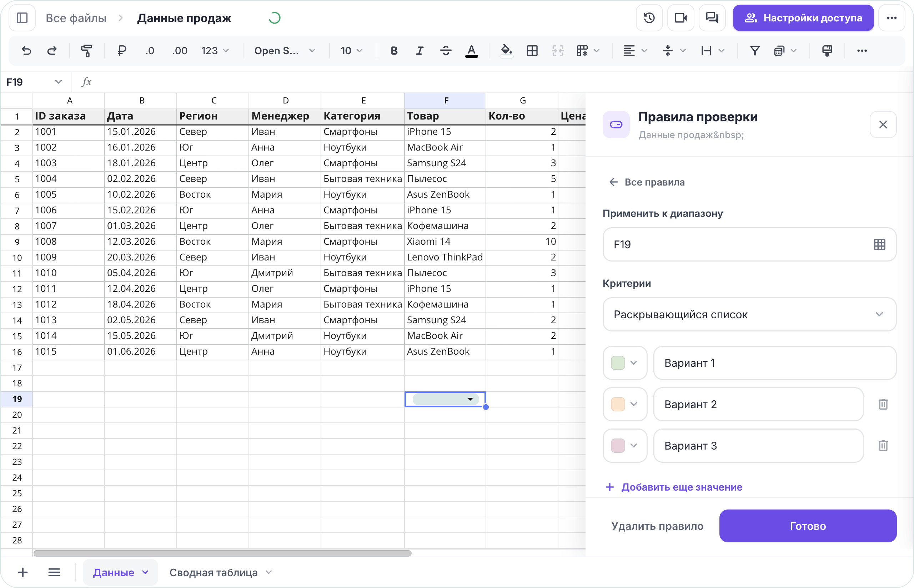Delete the Вариант 3 option
The height and width of the screenshot is (588, 914).
click(883, 446)
